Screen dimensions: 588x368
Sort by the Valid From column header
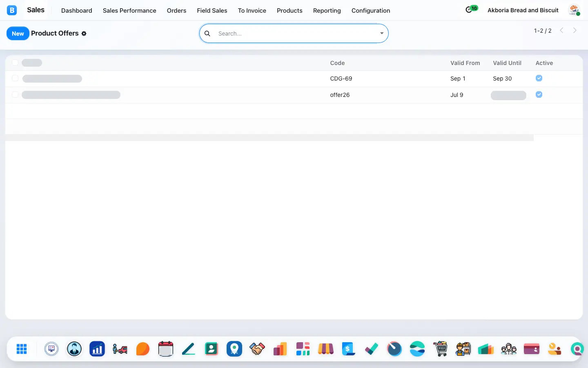(x=465, y=63)
